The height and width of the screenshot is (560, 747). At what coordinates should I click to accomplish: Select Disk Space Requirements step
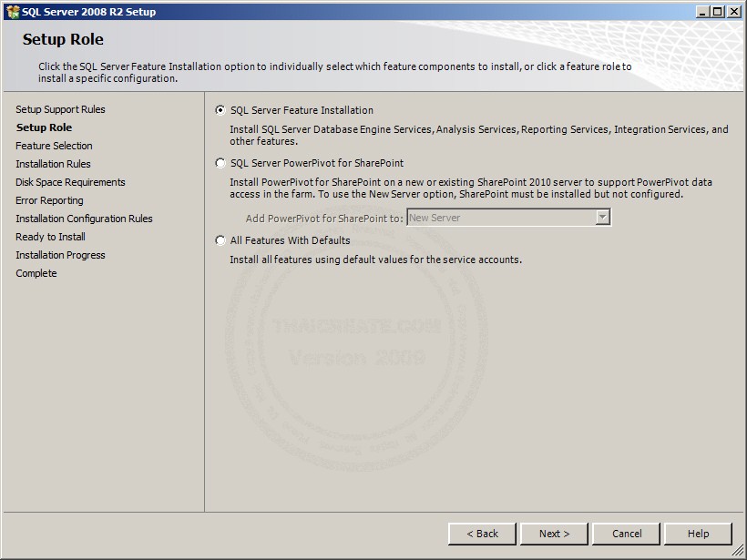pos(70,182)
